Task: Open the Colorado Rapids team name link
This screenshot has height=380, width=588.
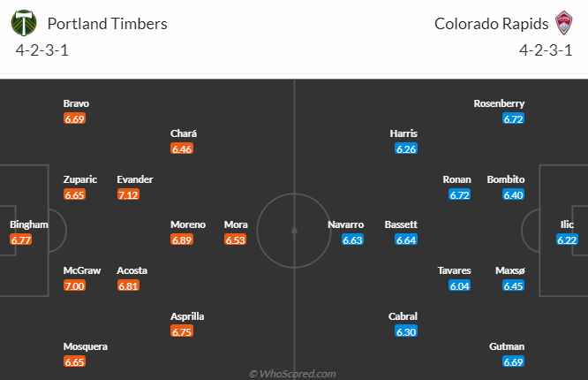Action: coord(491,24)
